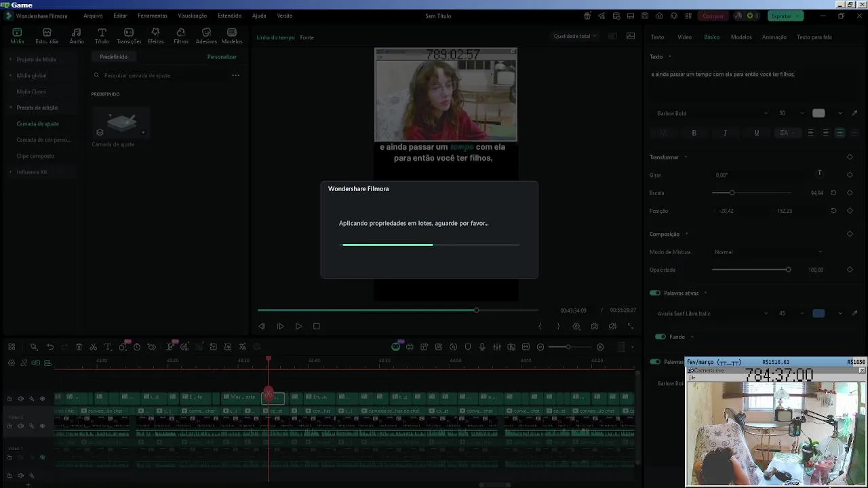Viewport: 868px width, 488px height.
Task: Open the Estoque de mídia panel
Action: (47, 36)
